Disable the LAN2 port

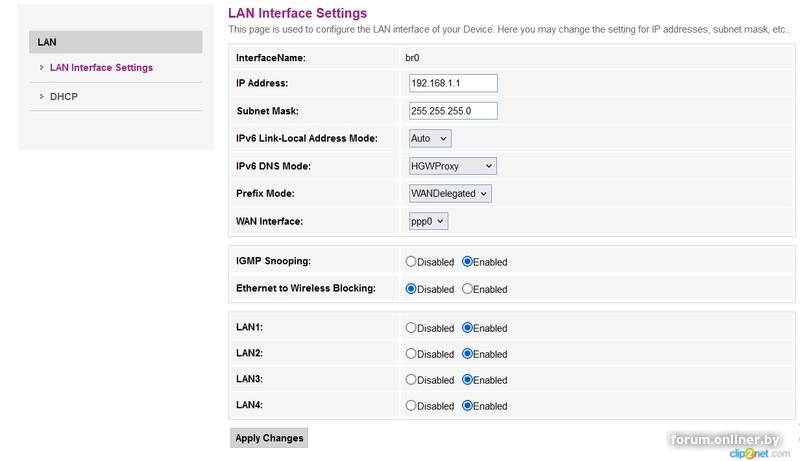tap(411, 354)
